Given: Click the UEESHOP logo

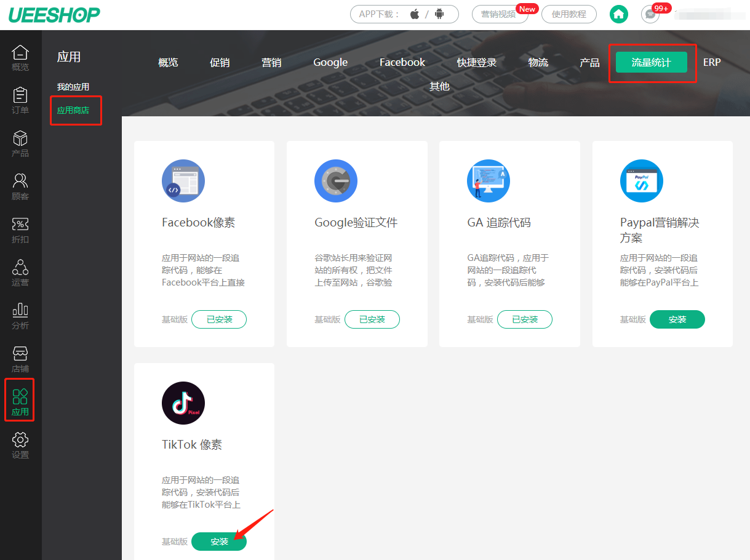Looking at the screenshot, I should click(54, 15).
